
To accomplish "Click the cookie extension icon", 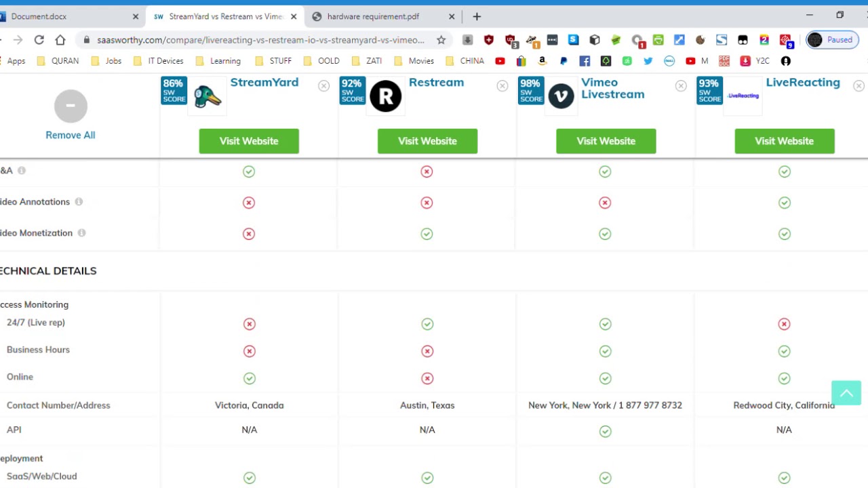I will tap(701, 40).
